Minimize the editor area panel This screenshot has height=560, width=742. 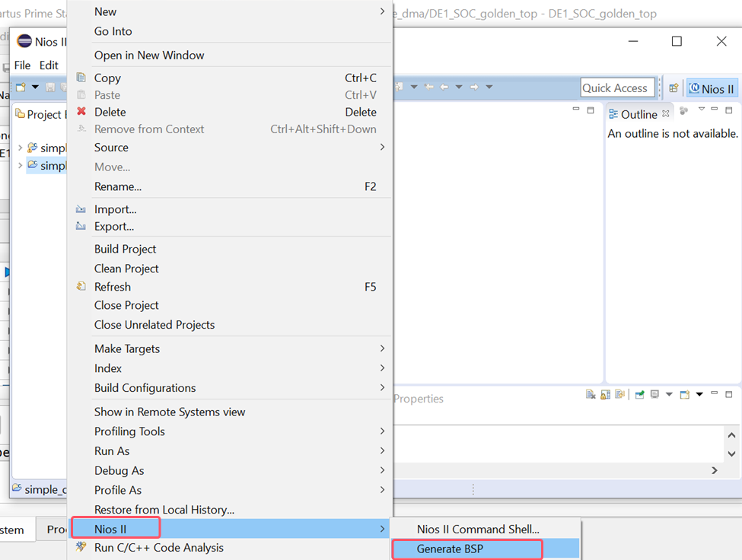(576, 110)
